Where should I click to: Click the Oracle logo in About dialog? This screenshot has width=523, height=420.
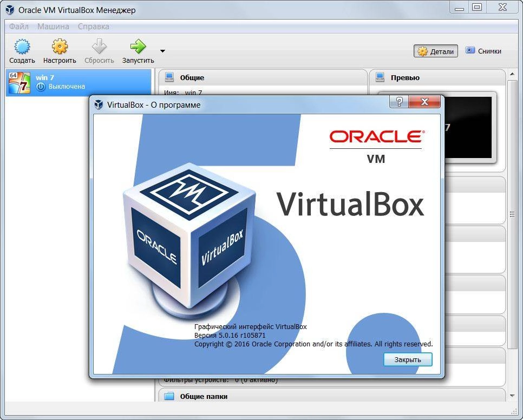pyautogui.click(x=377, y=137)
